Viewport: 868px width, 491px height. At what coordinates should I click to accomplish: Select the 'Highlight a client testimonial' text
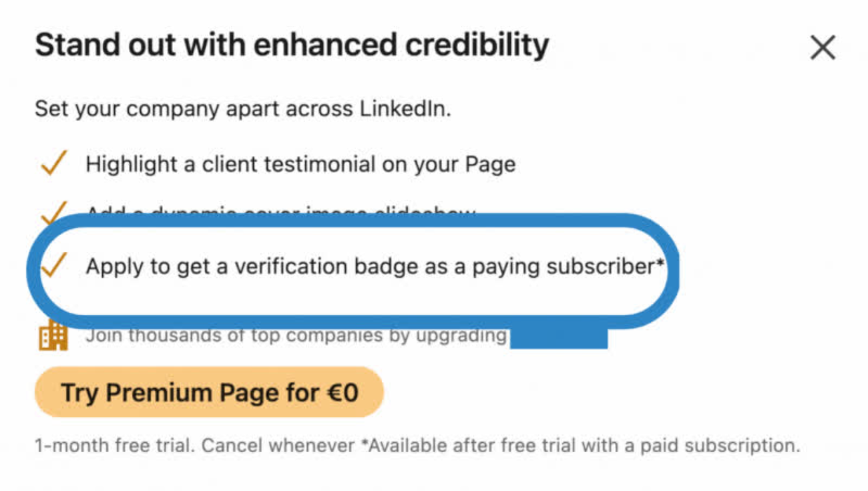[300, 164]
